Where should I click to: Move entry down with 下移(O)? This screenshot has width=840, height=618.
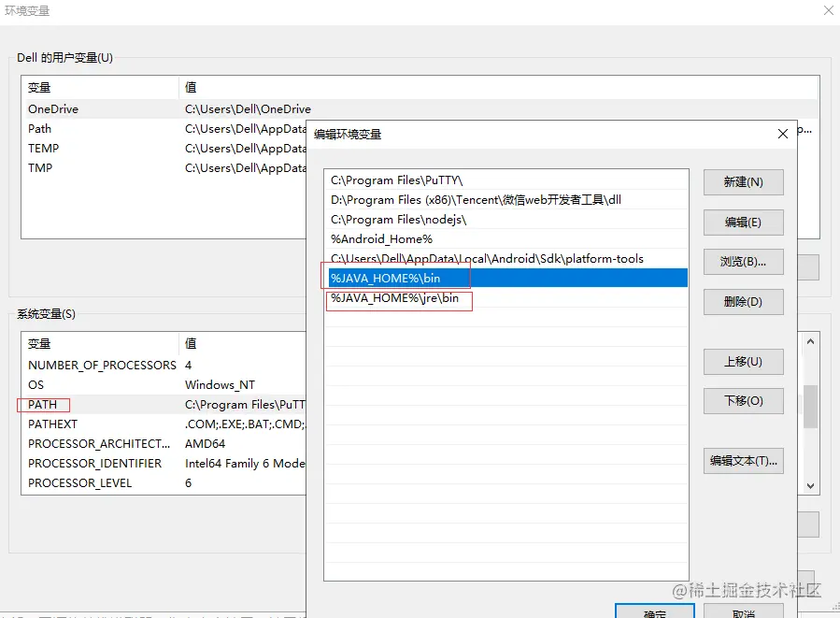click(x=743, y=401)
